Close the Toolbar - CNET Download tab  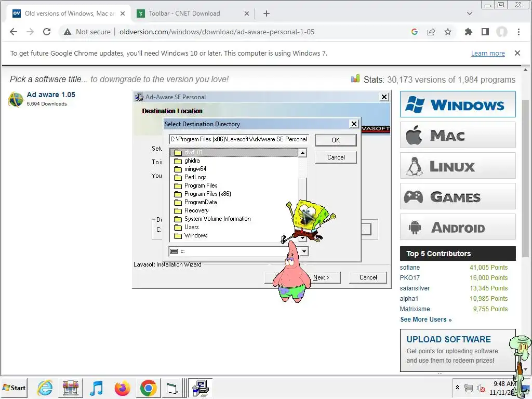(247, 14)
